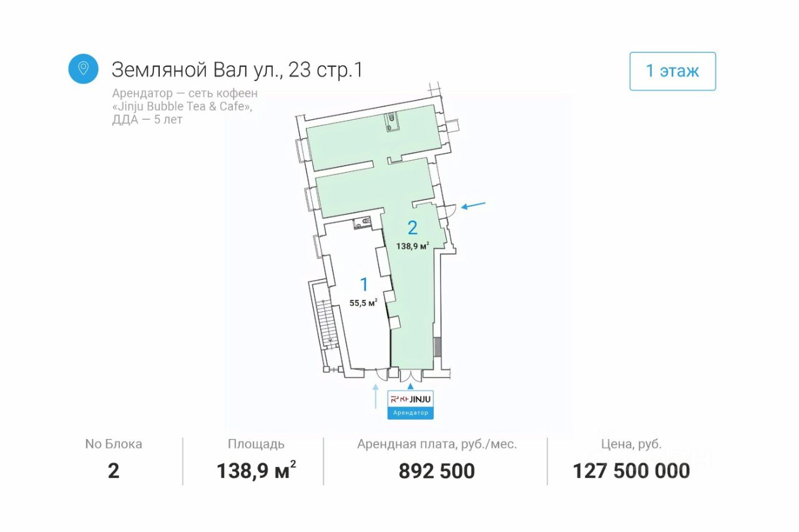Click the monthly rent value 892 500
799x532 pixels.
436,471
